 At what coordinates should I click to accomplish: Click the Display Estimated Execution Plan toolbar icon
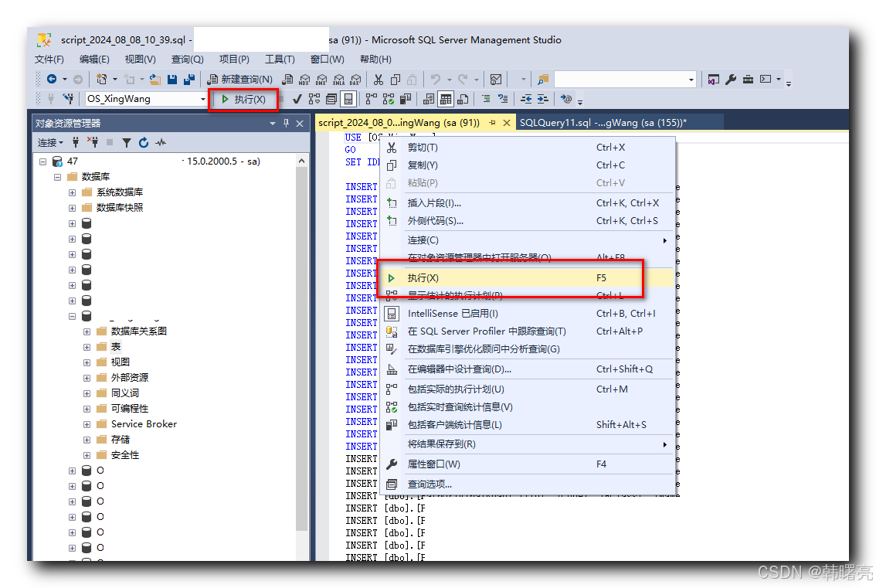[314, 99]
